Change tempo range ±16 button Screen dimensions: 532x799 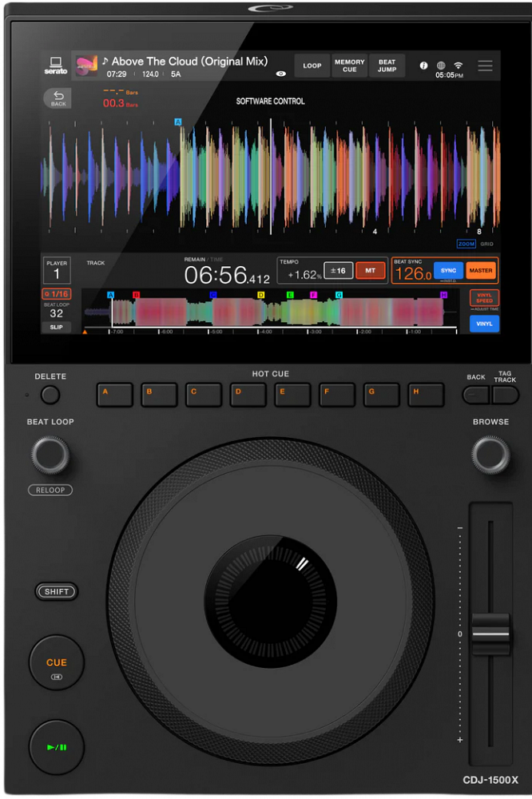coord(339,271)
